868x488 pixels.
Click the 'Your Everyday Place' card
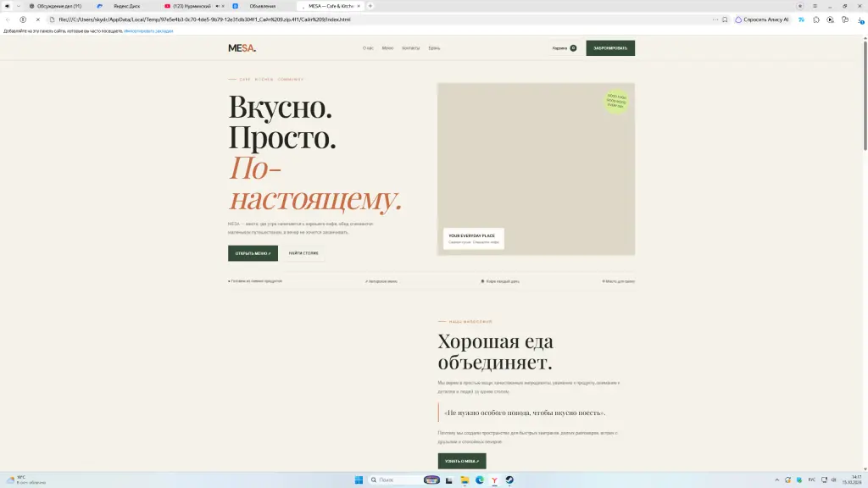pos(473,238)
